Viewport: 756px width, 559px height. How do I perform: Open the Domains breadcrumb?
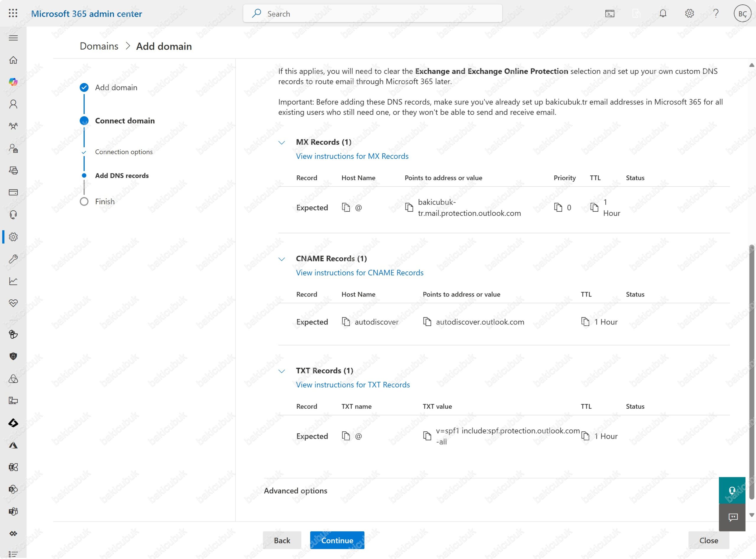(x=99, y=46)
